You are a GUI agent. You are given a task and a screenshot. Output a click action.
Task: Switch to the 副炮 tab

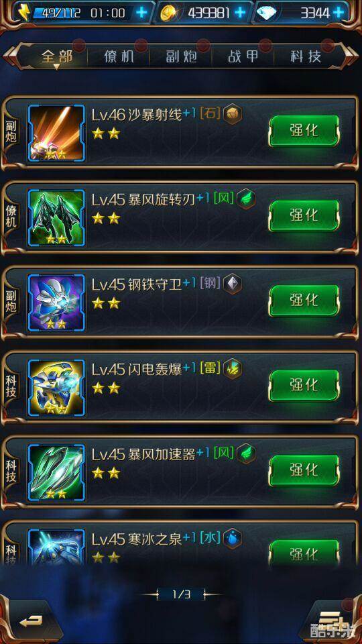click(x=181, y=56)
